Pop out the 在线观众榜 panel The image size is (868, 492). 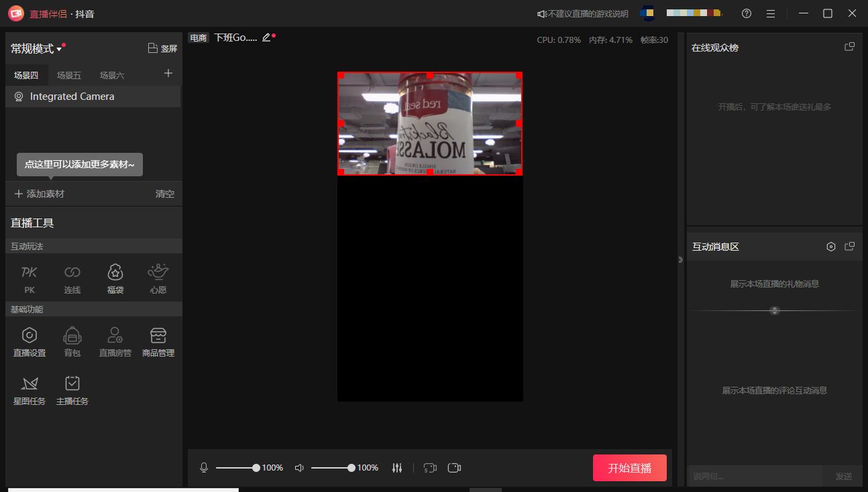click(849, 47)
